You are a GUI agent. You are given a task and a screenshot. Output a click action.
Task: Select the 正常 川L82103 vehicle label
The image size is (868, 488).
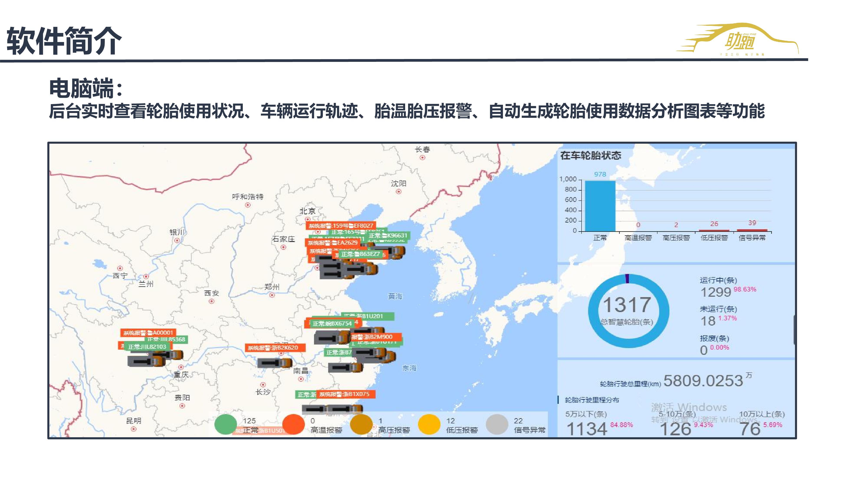[147, 347]
